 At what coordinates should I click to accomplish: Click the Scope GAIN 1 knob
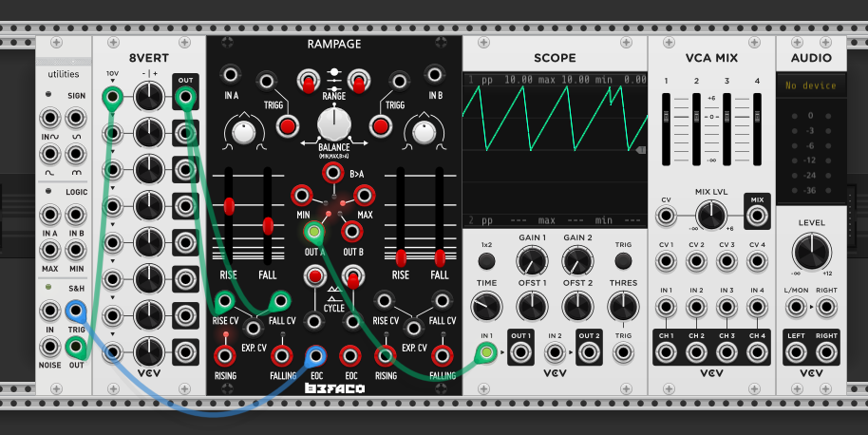click(x=532, y=260)
